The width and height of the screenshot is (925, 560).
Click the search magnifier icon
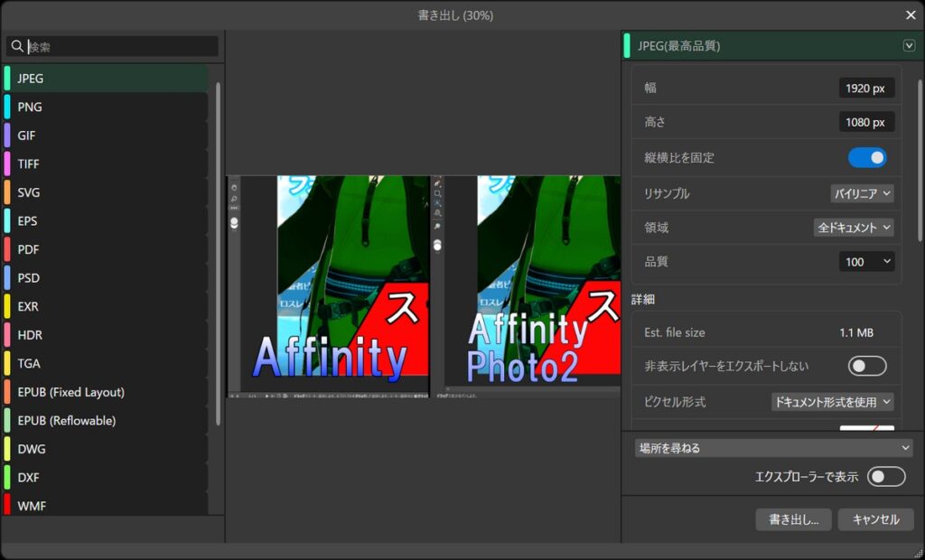coord(17,46)
